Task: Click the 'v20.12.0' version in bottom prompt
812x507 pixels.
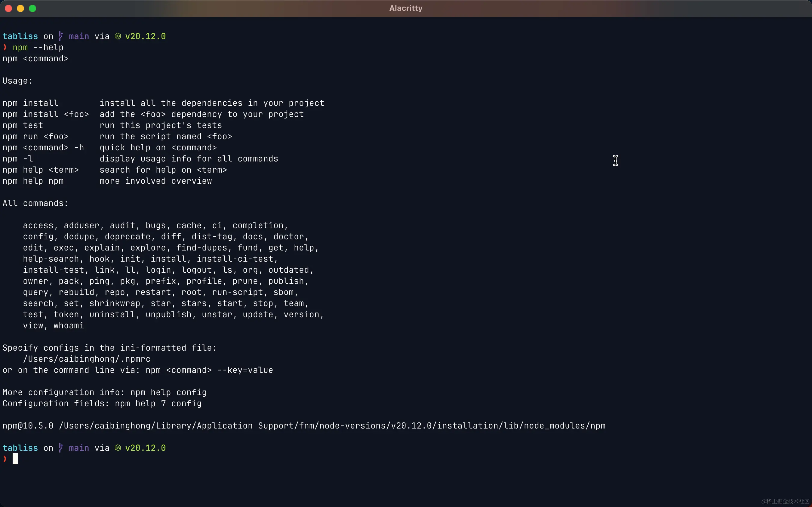Action: 145,448
